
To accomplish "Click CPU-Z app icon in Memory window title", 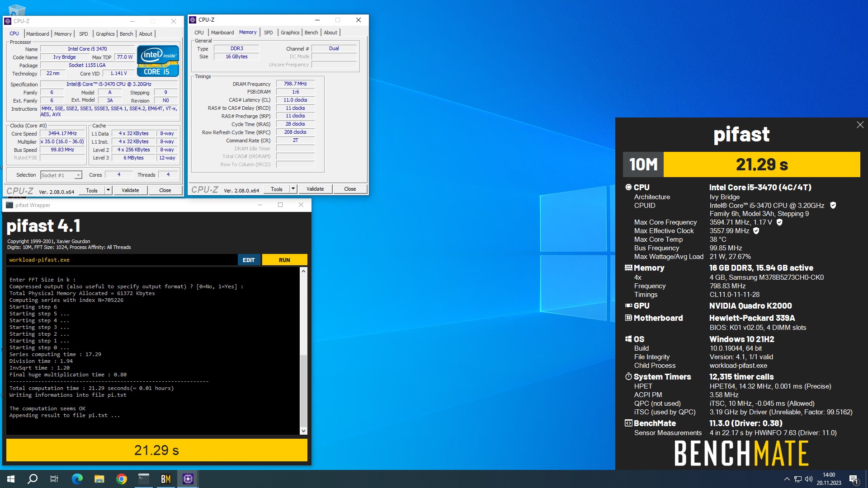I will (193, 20).
